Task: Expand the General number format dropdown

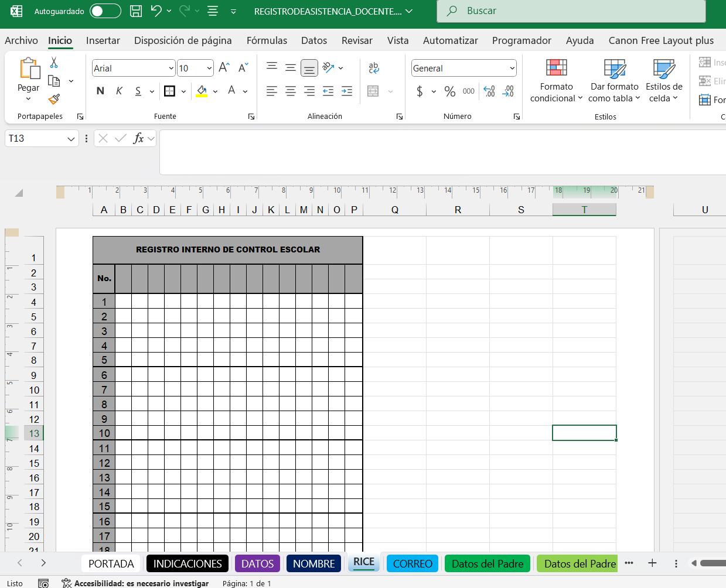Action: [512, 69]
